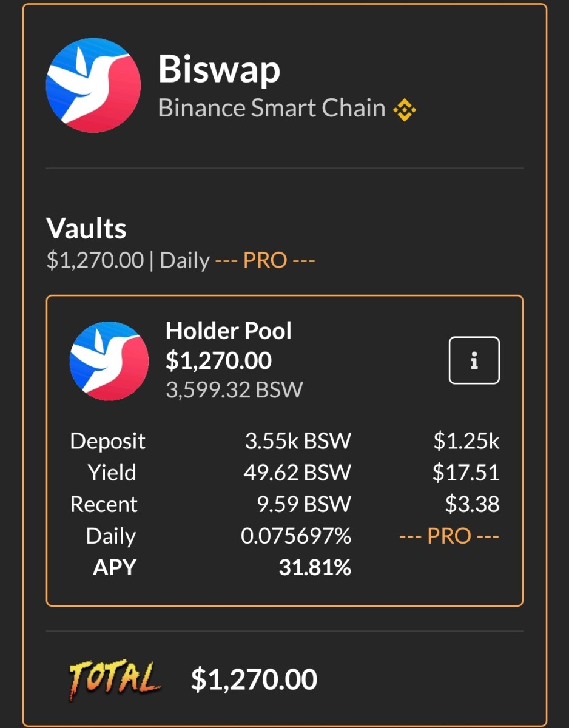569x728 pixels.
Task: Open the Holder Pool info button
Action: 474,360
